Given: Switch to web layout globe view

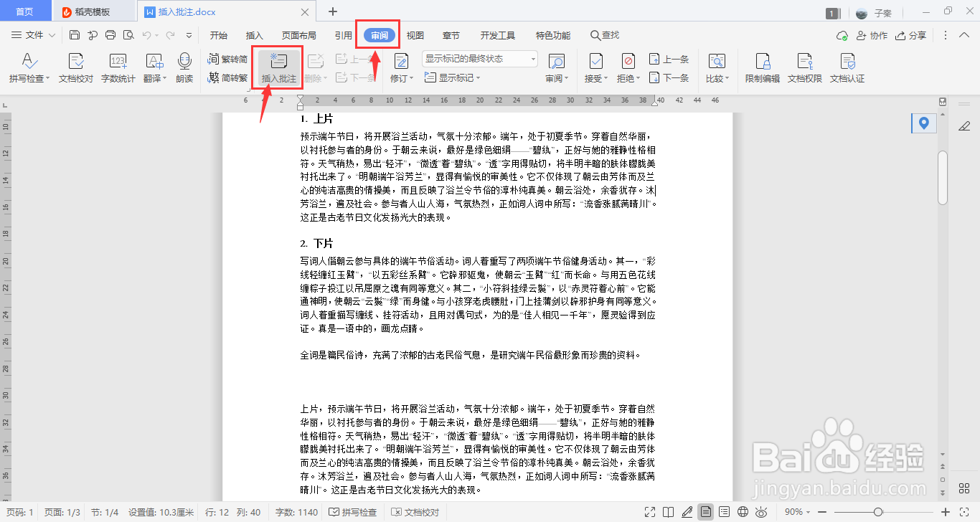Looking at the screenshot, I should [743, 512].
